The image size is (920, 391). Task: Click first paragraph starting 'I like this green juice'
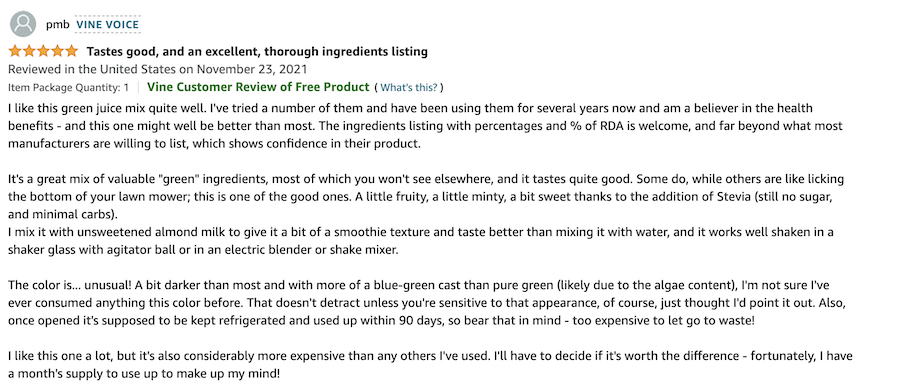[x=425, y=126]
